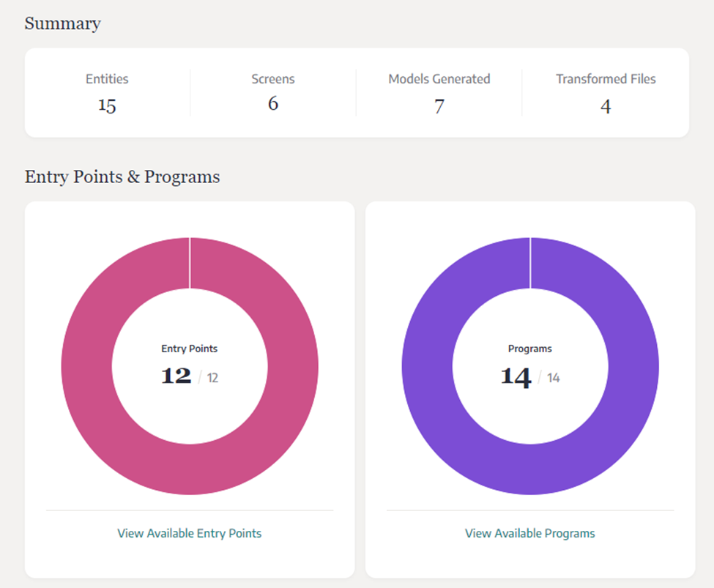Image resolution: width=714 pixels, height=588 pixels.
Task: Click the bold 14 in the Programs chart
Action: click(x=516, y=376)
